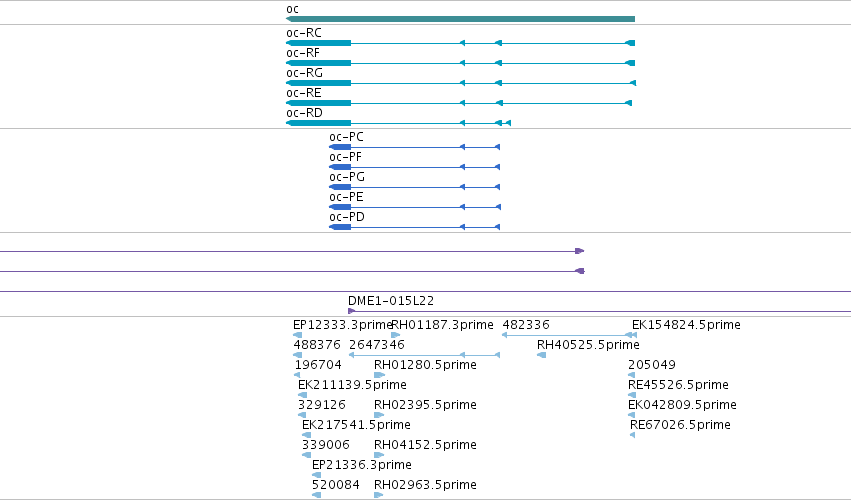The image size is (851, 500).
Task: Click the RH40525.5prime EST label
Action: (x=588, y=345)
